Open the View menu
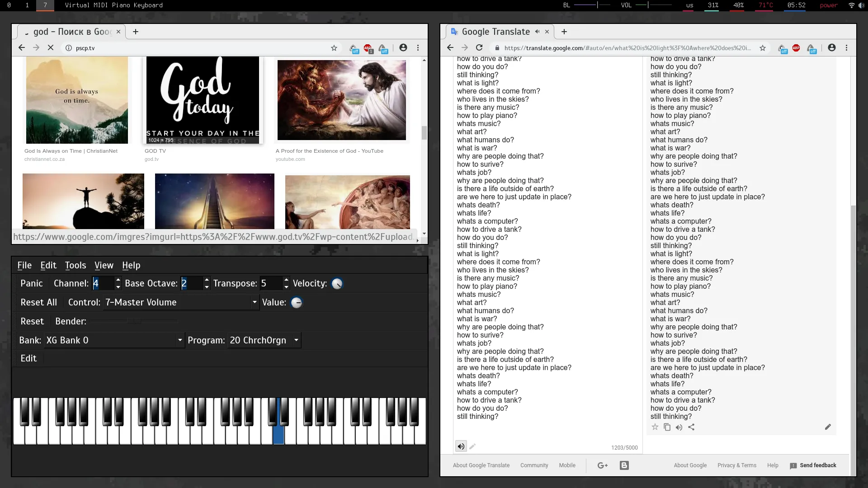The height and width of the screenshot is (488, 868). 104,265
